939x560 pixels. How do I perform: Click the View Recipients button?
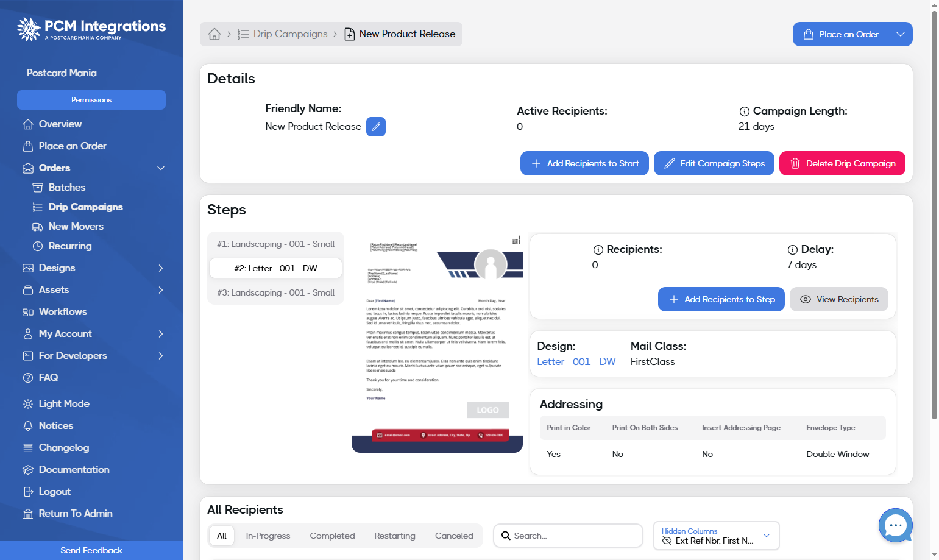[x=839, y=299]
